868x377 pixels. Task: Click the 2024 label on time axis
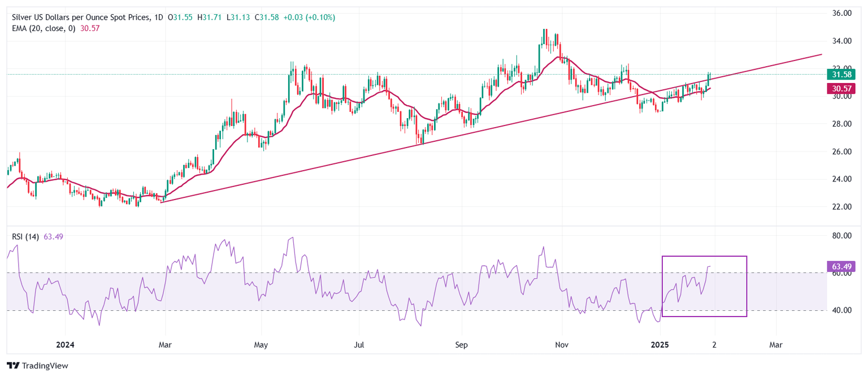pos(66,344)
